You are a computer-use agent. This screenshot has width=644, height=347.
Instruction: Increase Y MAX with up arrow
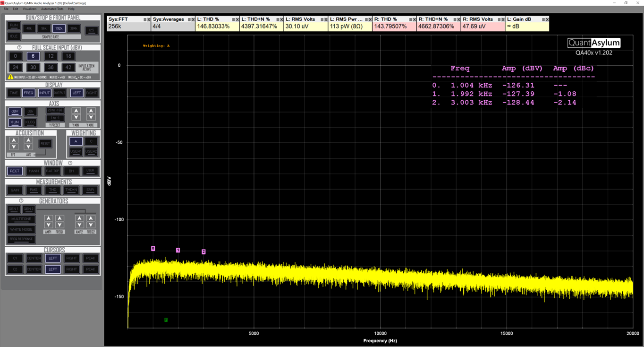[91, 111]
